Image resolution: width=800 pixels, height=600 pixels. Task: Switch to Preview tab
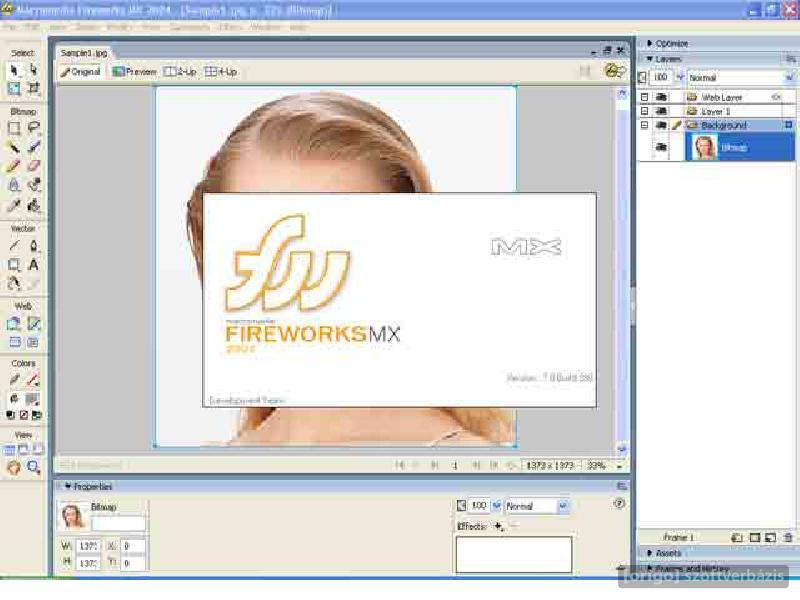(x=135, y=72)
